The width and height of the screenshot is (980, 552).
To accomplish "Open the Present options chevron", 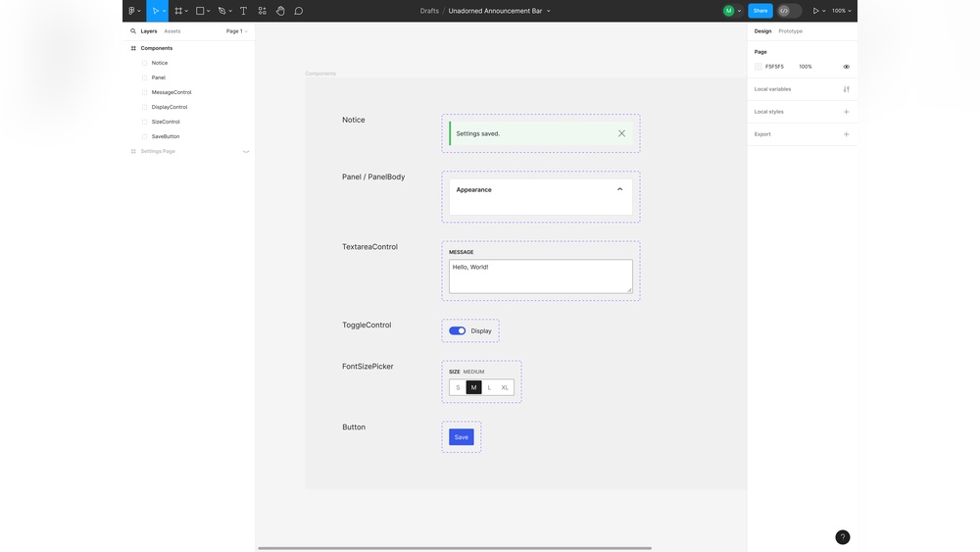I will (x=824, y=11).
